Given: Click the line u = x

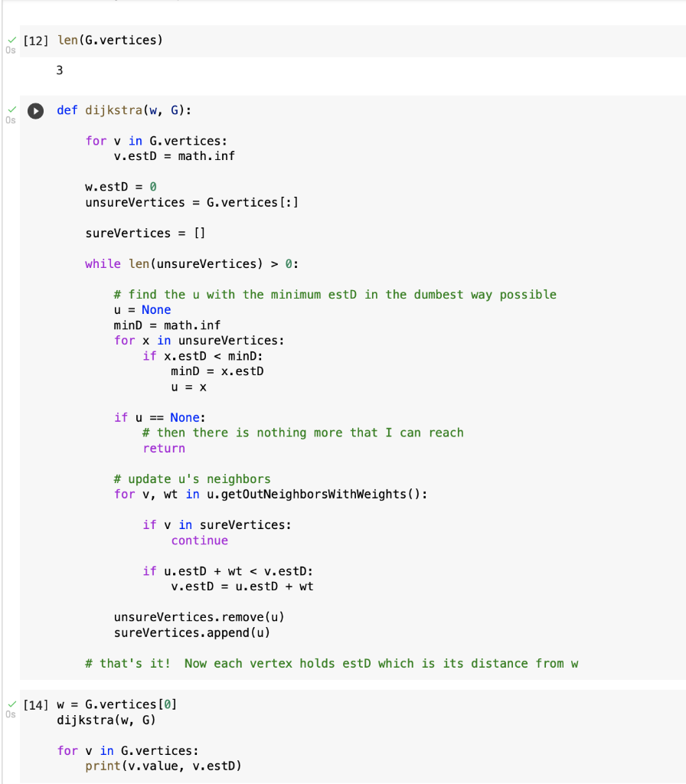Looking at the screenshot, I should pos(188,387).
